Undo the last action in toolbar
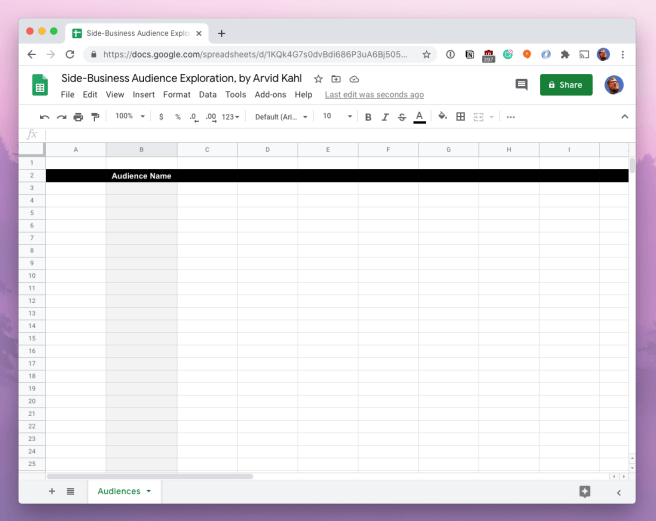 pos(44,117)
